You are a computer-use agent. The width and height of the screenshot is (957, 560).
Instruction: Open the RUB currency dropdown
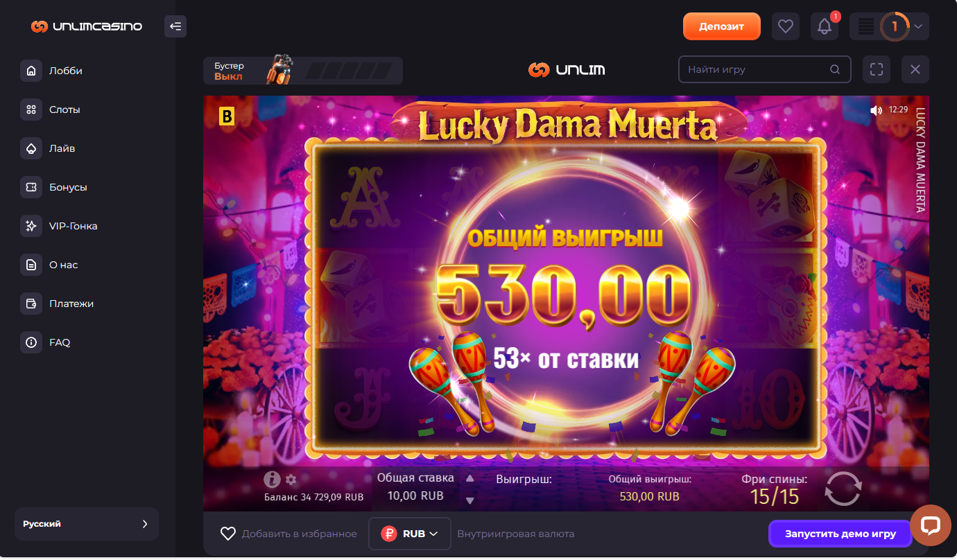[410, 534]
